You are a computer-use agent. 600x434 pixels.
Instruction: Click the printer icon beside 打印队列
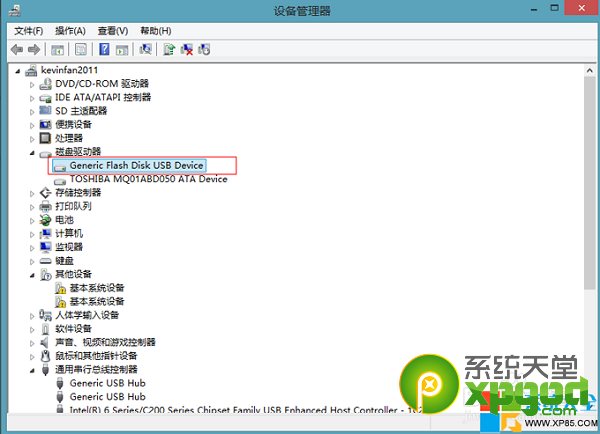[45, 206]
